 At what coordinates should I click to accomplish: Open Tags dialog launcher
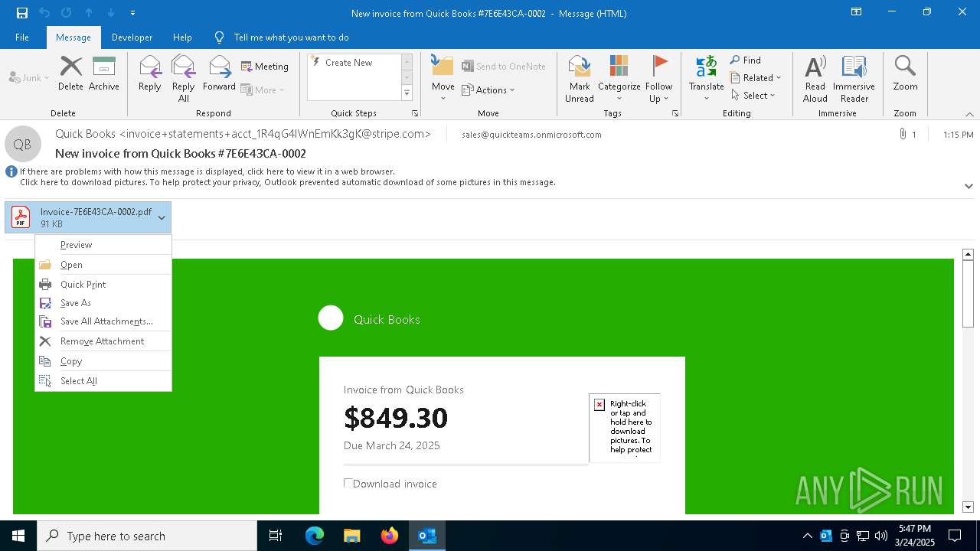(675, 113)
